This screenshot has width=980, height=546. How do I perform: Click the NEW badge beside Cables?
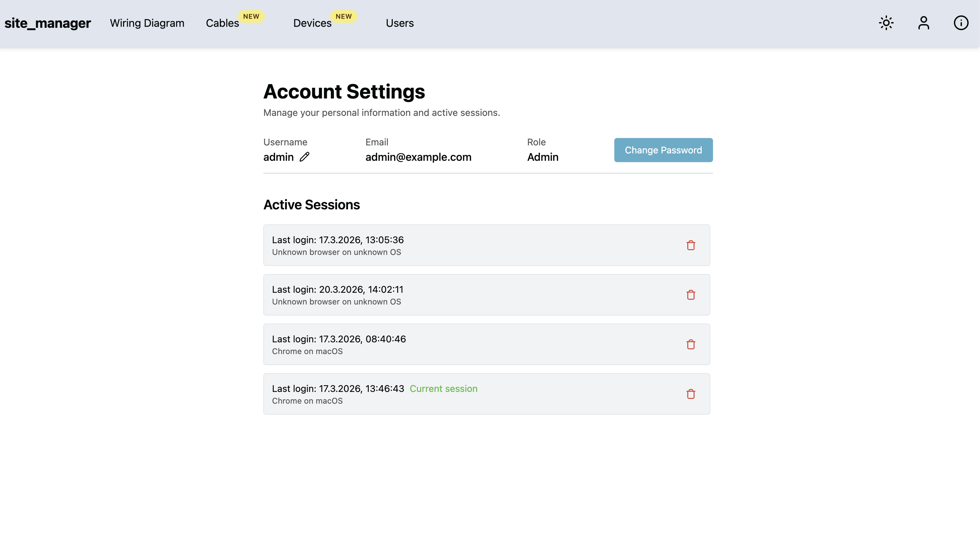coord(251,16)
